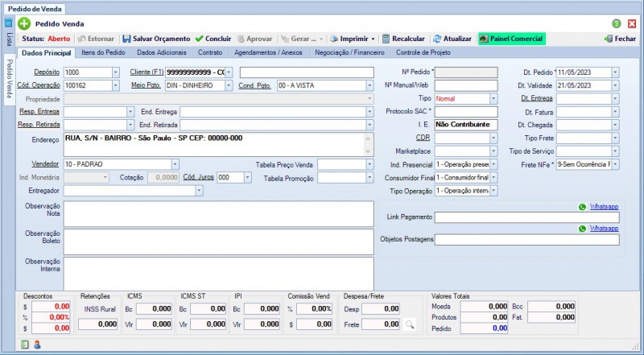Open the Negociação / Financeiro tab
The height and width of the screenshot is (355, 644).
click(x=348, y=53)
